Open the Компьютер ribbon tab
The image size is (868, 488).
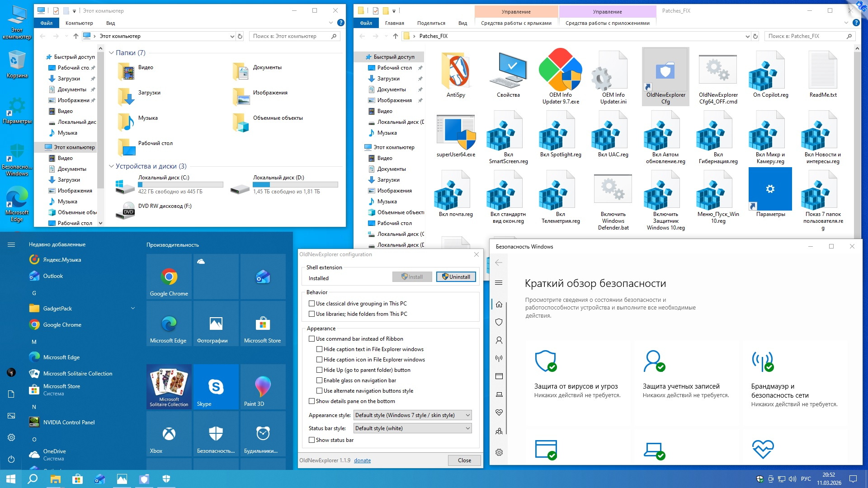pyautogui.click(x=79, y=23)
